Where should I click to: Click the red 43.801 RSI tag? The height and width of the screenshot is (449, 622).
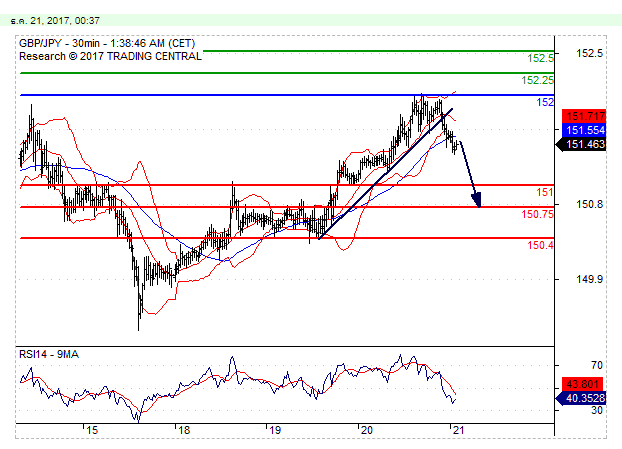582,384
